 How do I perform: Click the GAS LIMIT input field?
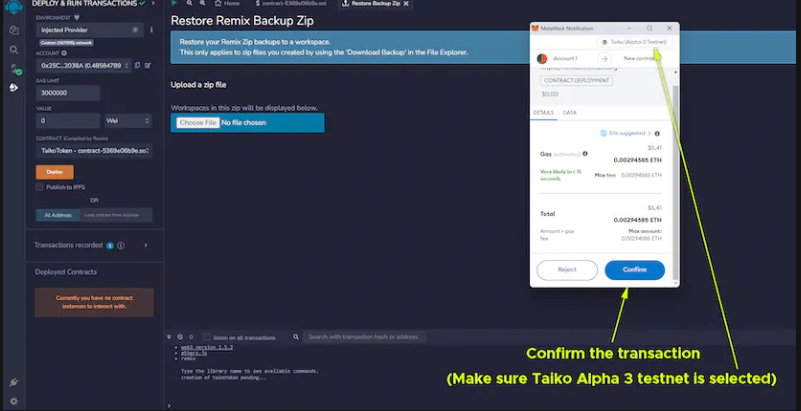tap(67, 93)
